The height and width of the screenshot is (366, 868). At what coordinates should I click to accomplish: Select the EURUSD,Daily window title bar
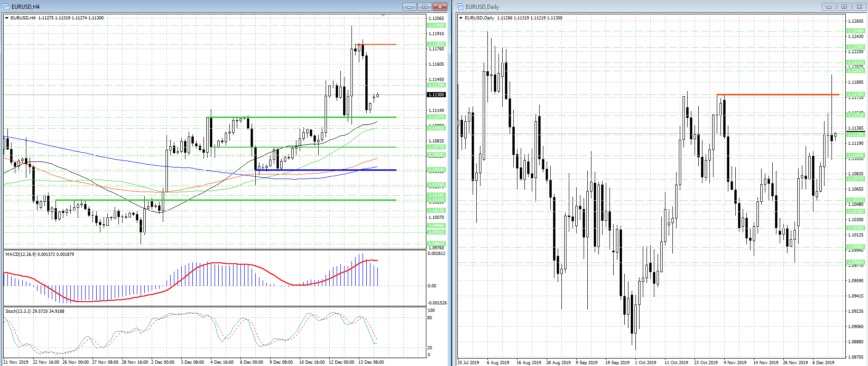[624, 6]
